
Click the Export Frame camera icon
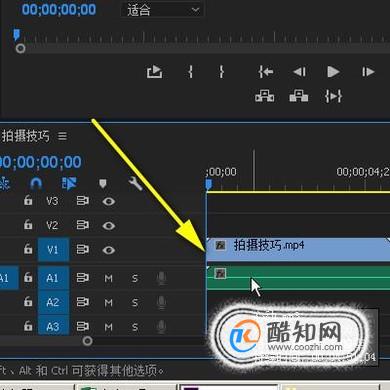[155, 72]
